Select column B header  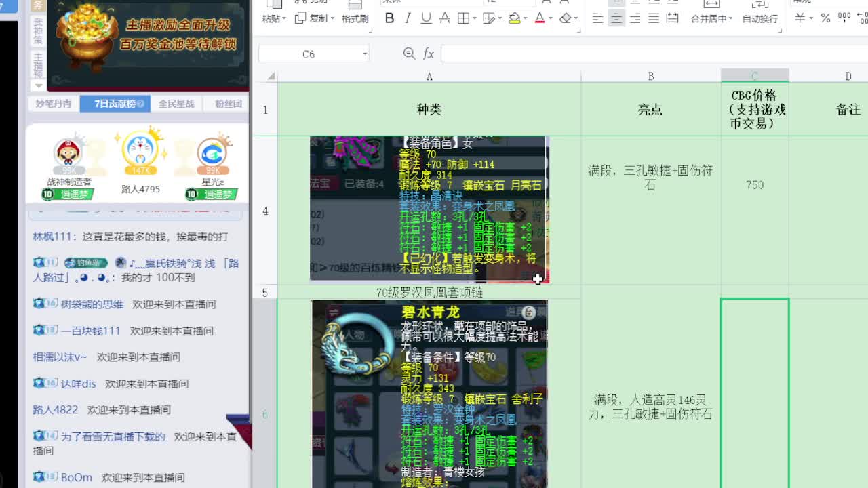click(x=651, y=76)
